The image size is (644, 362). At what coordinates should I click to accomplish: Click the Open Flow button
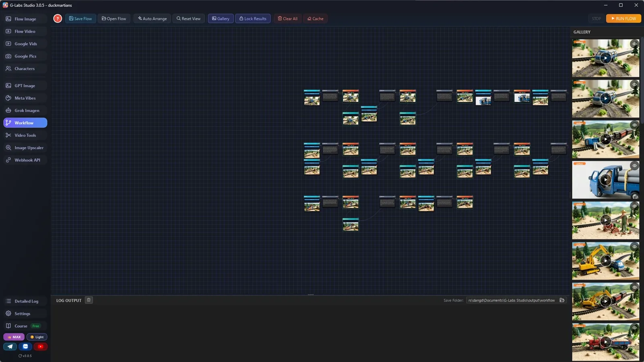coord(114,19)
